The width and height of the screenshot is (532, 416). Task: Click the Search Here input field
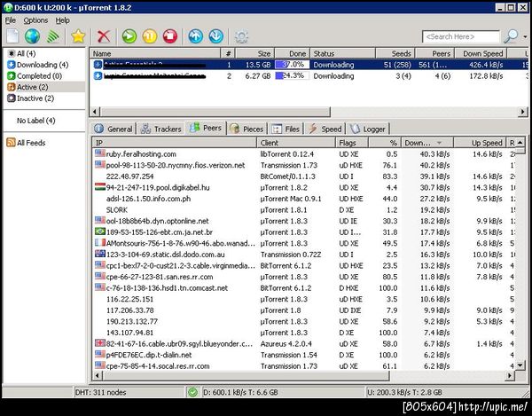click(x=461, y=36)
